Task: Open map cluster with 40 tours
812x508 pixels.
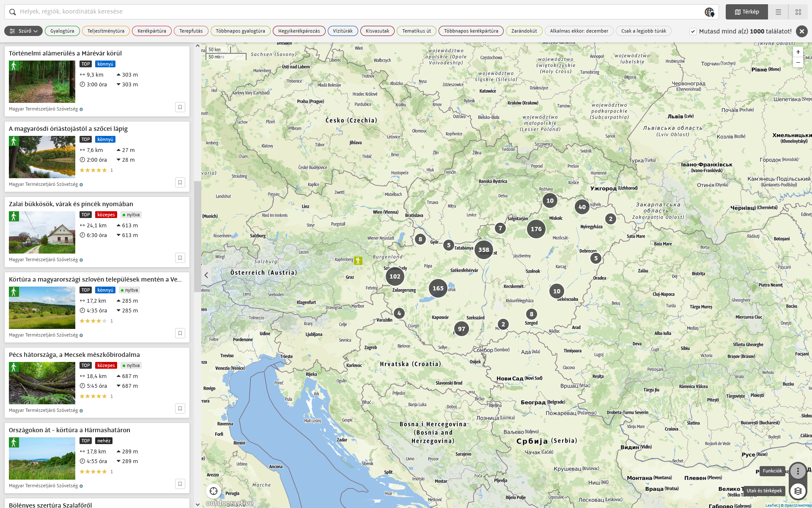Action: (582, 207)
